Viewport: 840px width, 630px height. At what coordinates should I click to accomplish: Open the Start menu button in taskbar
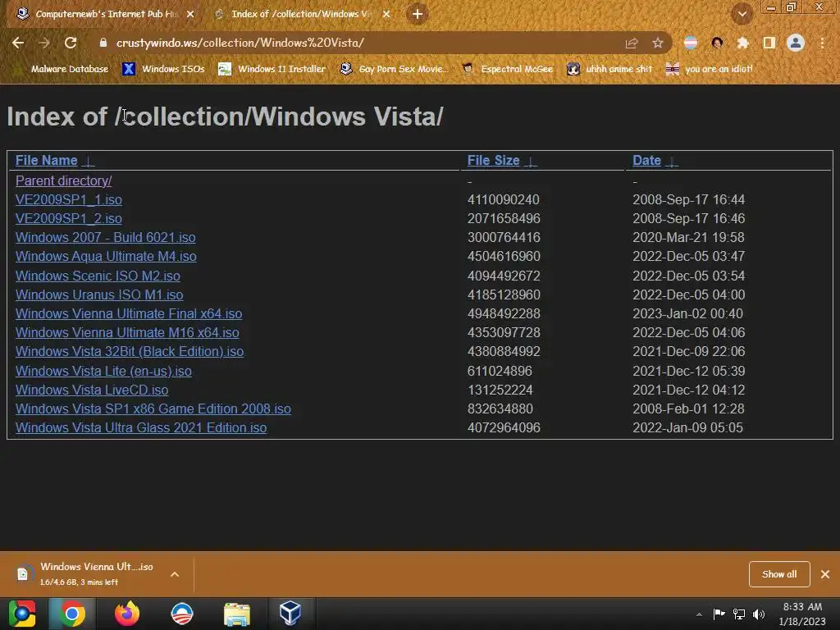[x=22, y=614]
